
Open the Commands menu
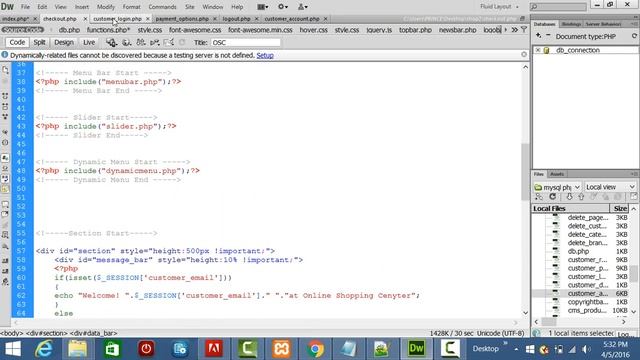tap(162, 7)
